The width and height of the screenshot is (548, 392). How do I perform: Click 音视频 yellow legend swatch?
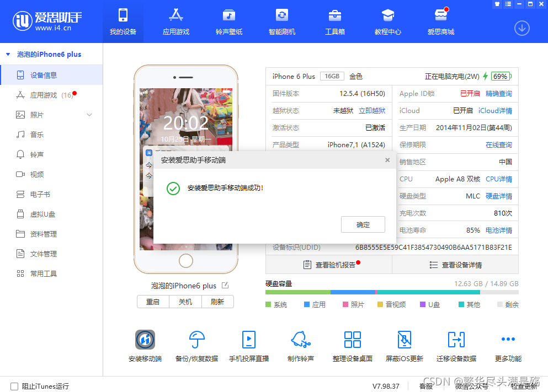click(380, 304)
